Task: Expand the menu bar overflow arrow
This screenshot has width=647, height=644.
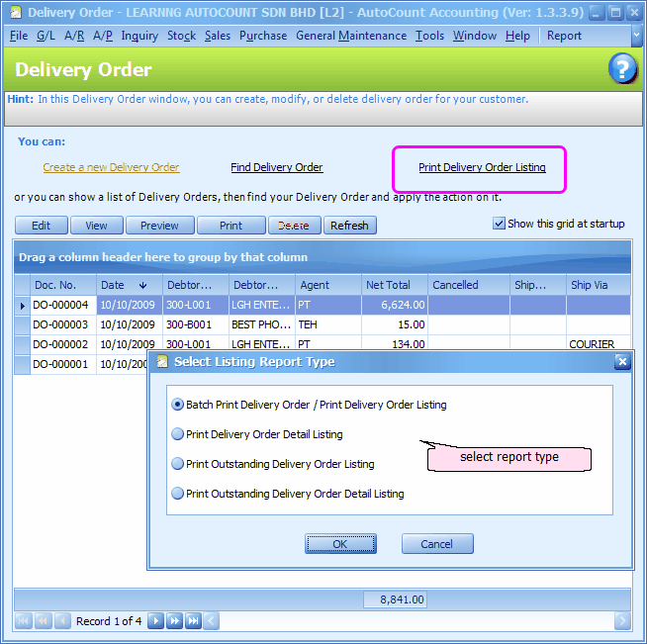Action: (636, 36)
